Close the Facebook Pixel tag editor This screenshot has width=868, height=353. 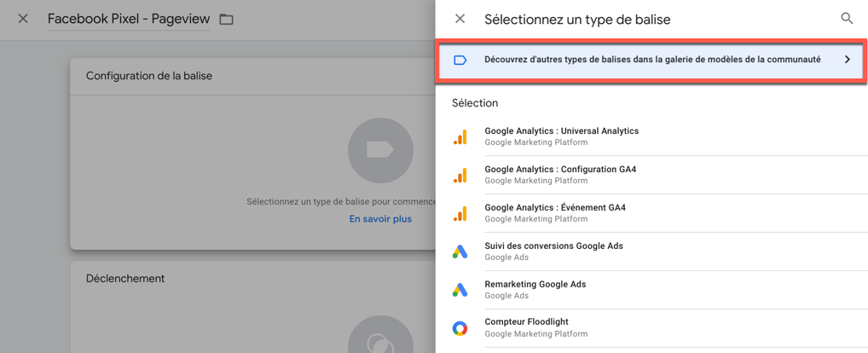point(23,18)
